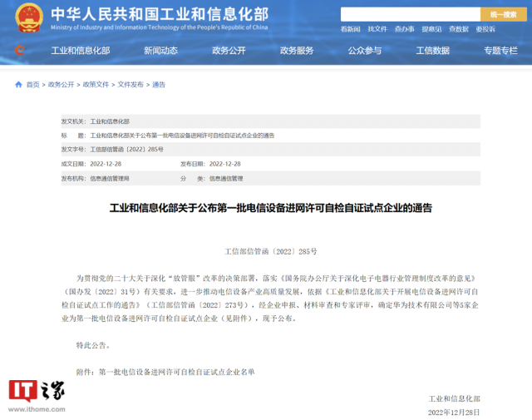Click the site title 中华人民共和国工业和信息化部

tap(160, 14)
